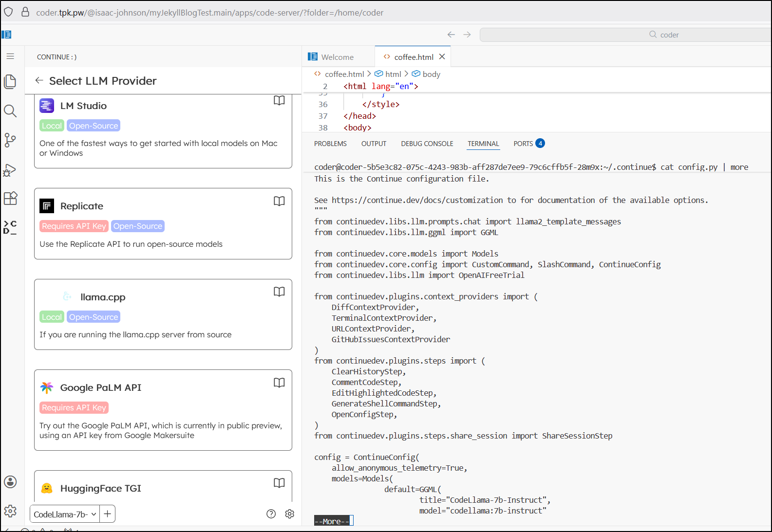
Task: Open the DEBUG CONSOLE panel tab
Action: click(x=427, y=144)
